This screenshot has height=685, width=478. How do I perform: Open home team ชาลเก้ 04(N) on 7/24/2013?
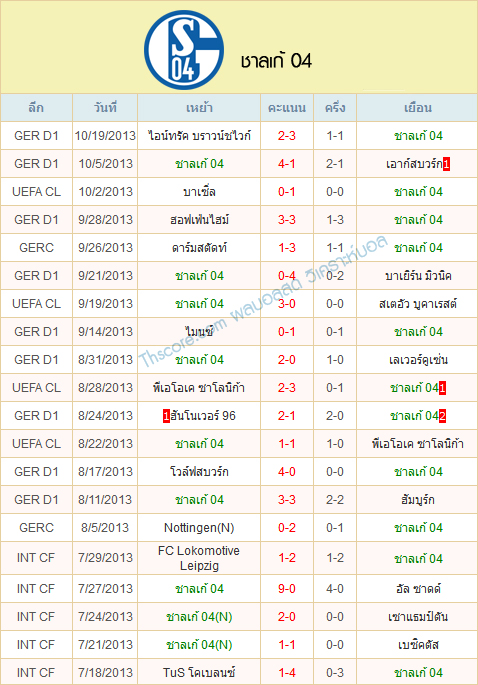[x=199, y=616]
